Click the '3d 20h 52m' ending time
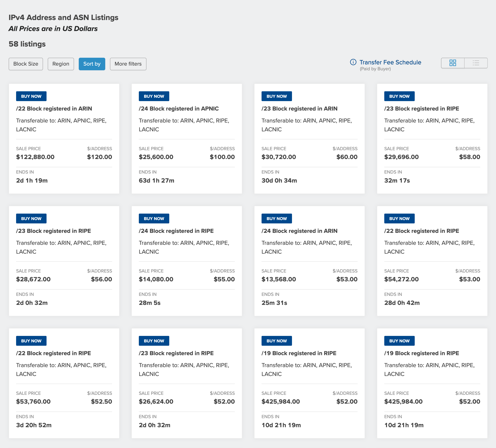Viewport: 496px width, 448px height. pos(34,425)
